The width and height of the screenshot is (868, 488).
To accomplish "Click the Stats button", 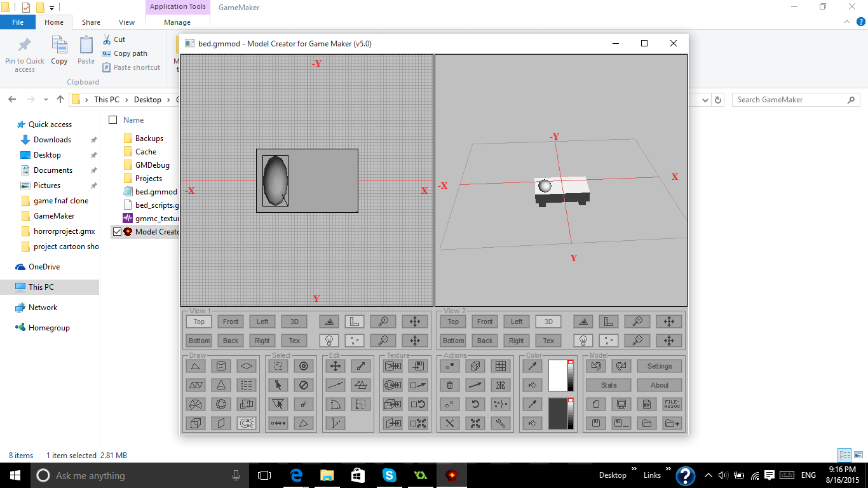I will [x=609, y=385].
